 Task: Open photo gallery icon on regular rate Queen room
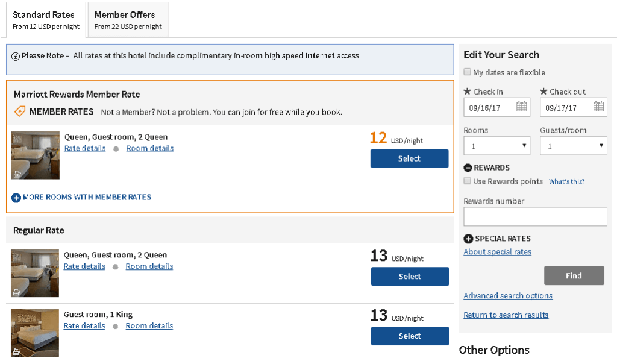tap(16, 292)
